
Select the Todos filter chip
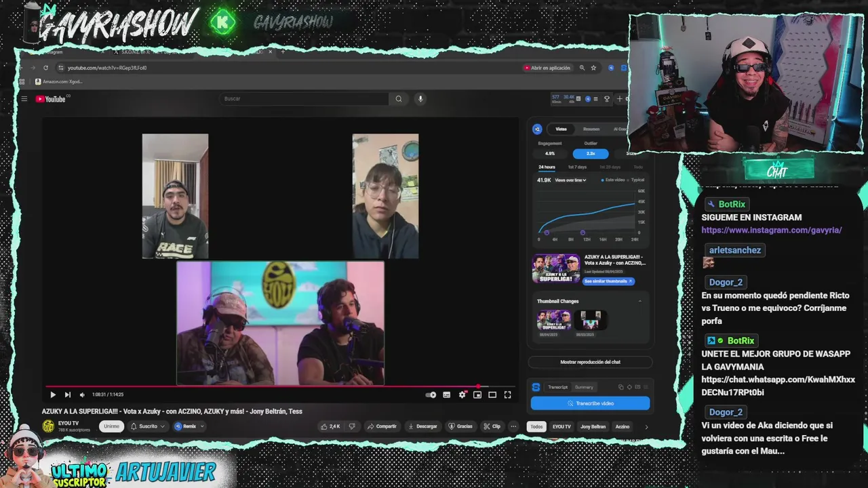(x=536, y=426)
